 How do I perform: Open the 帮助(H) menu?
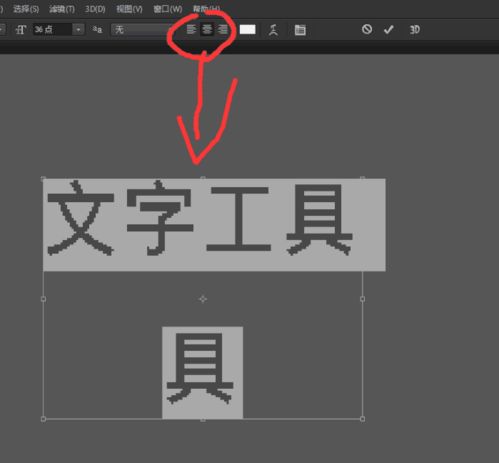[207, 9]
